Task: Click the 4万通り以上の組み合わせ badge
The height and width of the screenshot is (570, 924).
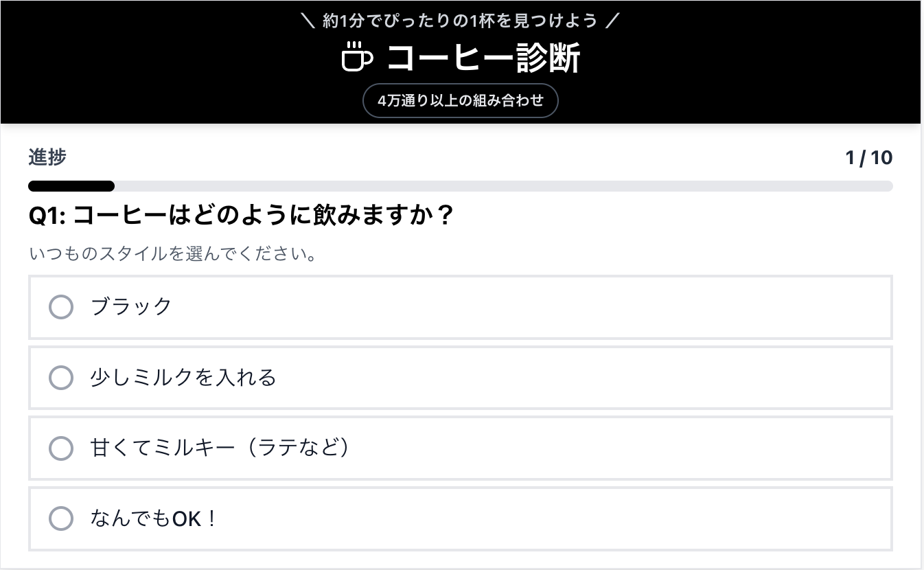Action: pos(460,101)
